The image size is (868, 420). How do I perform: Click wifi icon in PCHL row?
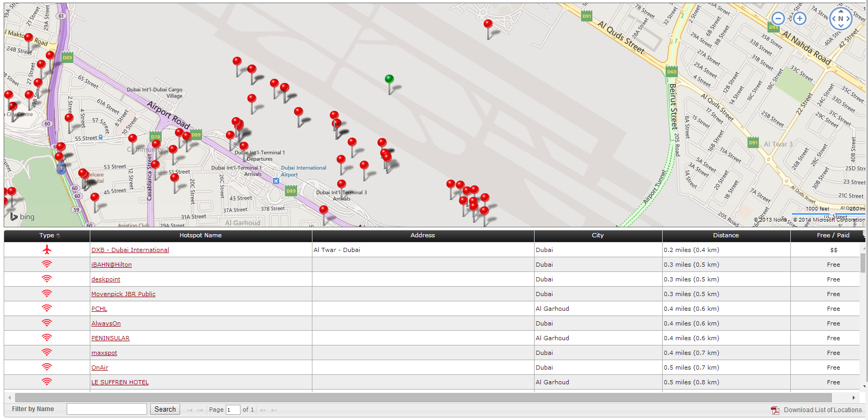(x=47, y=308)
